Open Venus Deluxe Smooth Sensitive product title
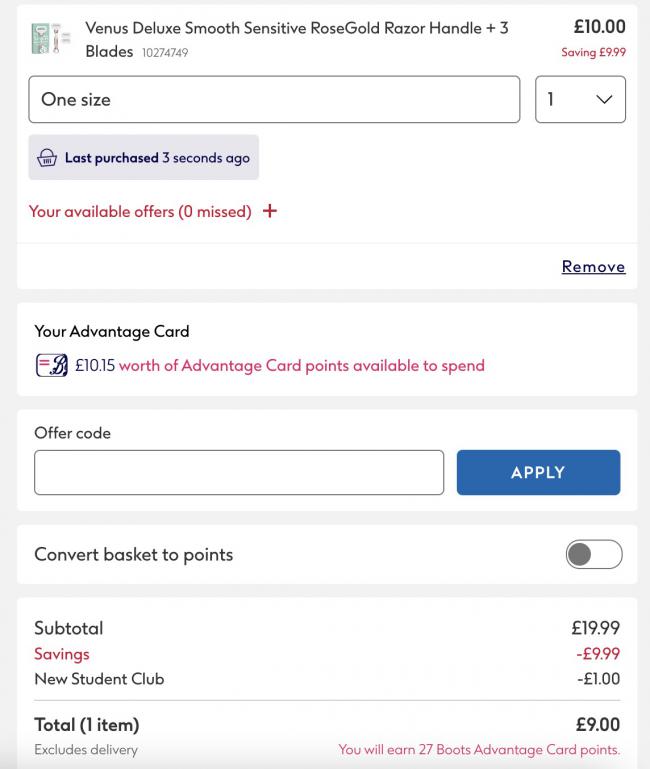The width and height of the screenshot is (650, 769). click(297, 39)
